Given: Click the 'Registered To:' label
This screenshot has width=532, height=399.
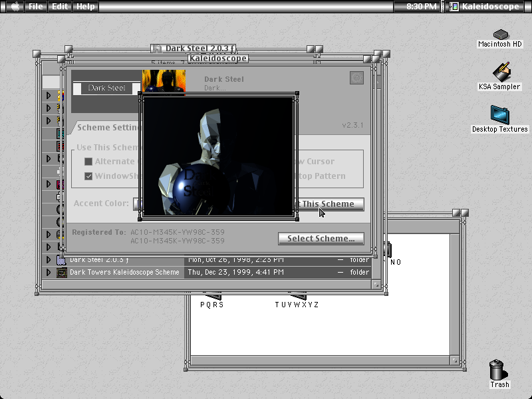Looking at the screenshot, I should (98, 232).
